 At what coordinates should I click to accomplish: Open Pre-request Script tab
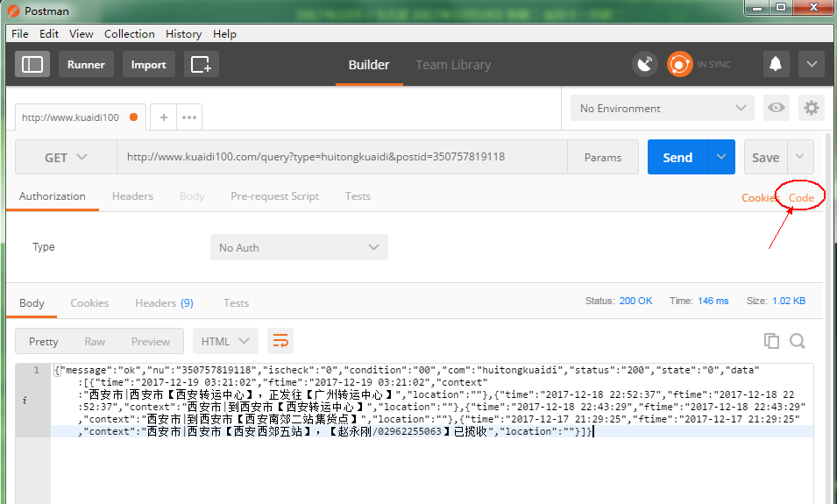click(x=275, y=196)
